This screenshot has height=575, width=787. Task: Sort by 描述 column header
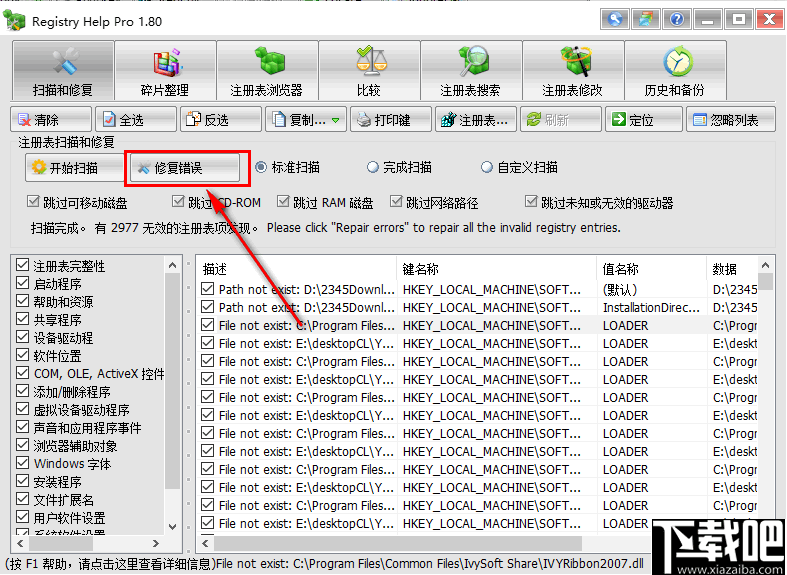pos(297,269)
